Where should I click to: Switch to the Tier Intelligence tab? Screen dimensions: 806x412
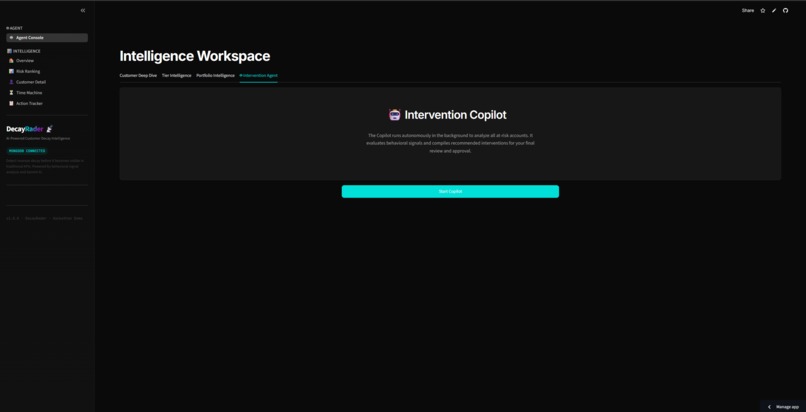(x=176, y=76)
